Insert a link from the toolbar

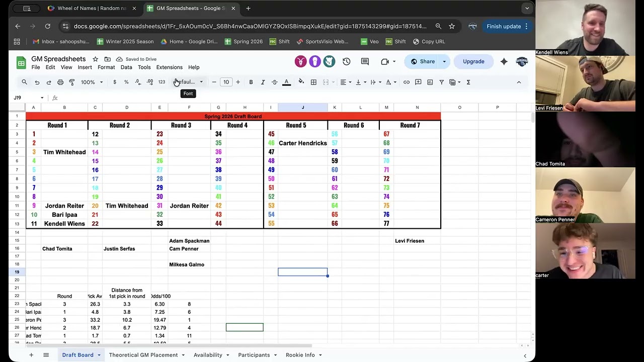coord(407,82)
